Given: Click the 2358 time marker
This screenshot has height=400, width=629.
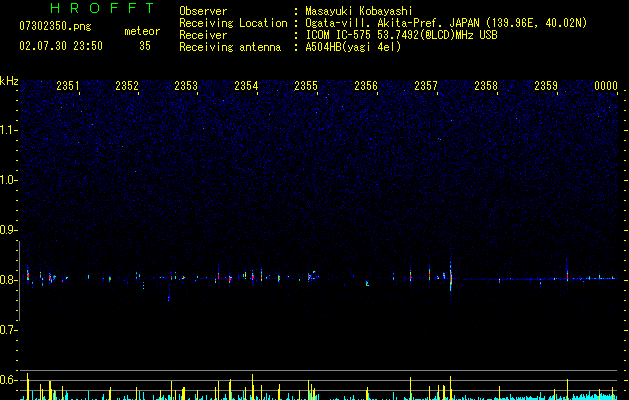Looking at the screenshot, I should pos(486,86).
